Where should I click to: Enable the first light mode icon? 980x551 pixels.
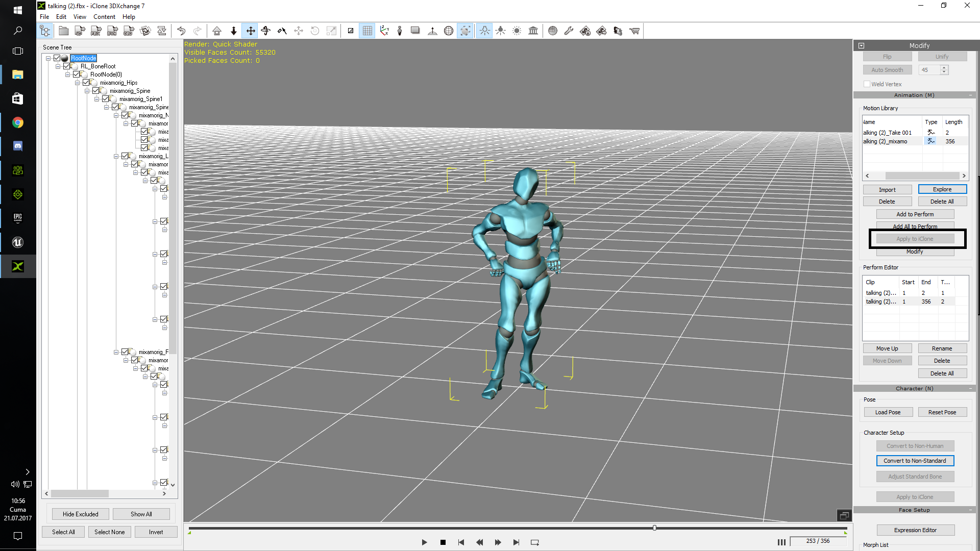(484, 31)
